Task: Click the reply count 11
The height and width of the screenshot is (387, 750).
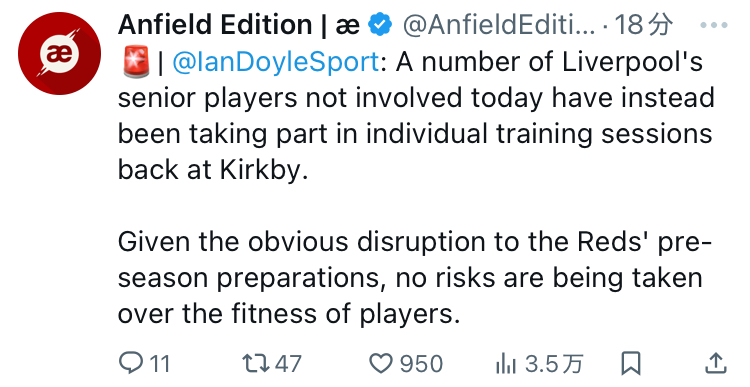Action: click(160, 364)
